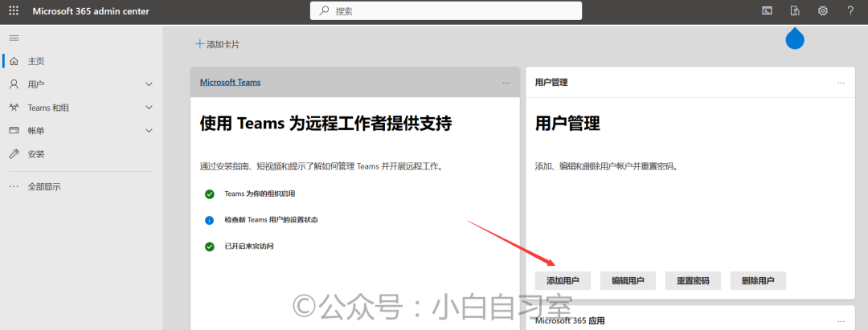Screen dimensions: 868x330
Task: Click 已开启来宾访问 text
Action: point(249,246)
